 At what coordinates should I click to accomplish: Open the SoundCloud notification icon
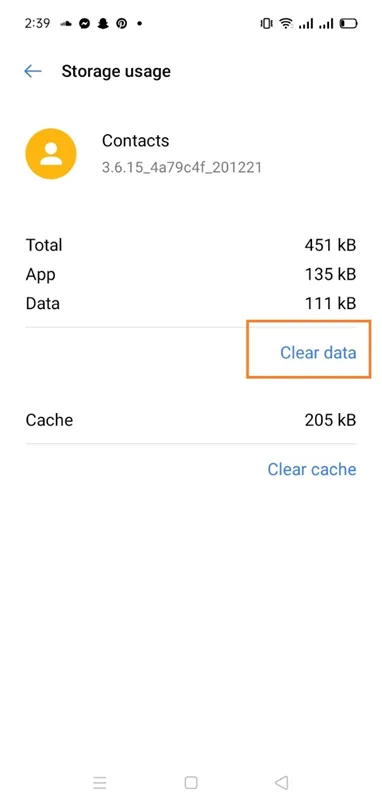click(66, 24)
